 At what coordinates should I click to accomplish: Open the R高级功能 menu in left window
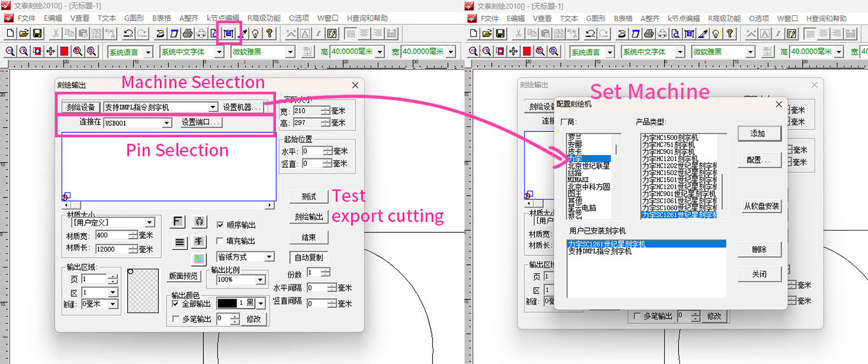(x=264, y=18)
